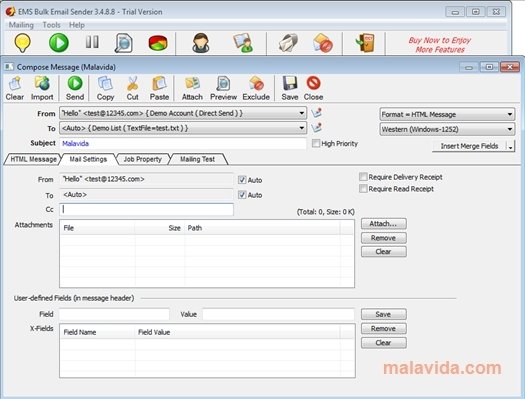Click the Insert Merge Fields button
Image resolution: width=525 pixels, height=399 pixels.
point(469,146)
